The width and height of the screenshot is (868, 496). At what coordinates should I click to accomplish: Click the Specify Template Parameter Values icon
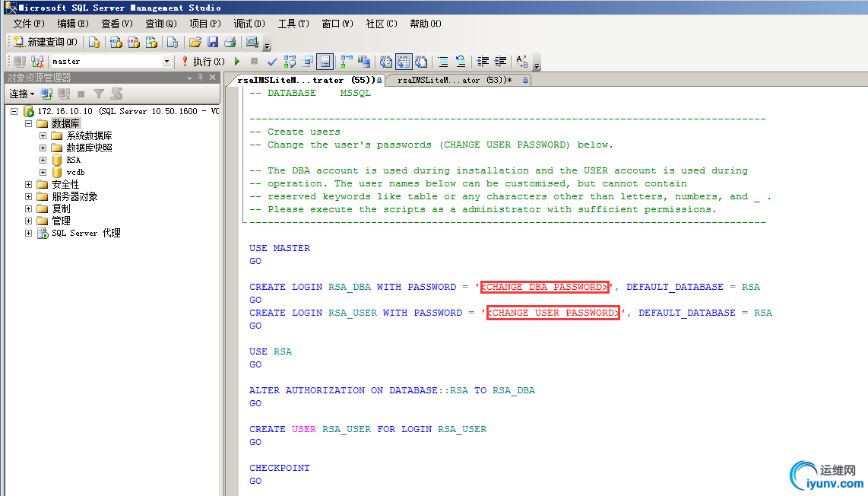pos(521,62)
